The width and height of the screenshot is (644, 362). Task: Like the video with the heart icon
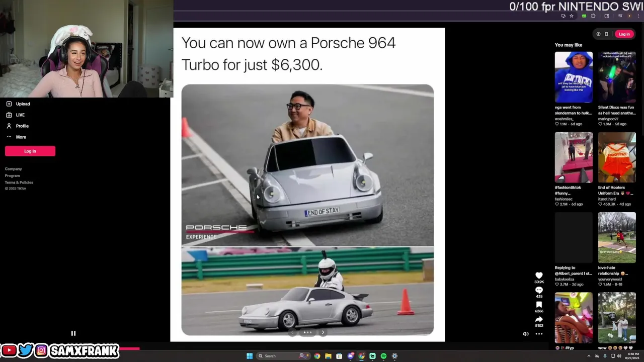tap(539, 275)
